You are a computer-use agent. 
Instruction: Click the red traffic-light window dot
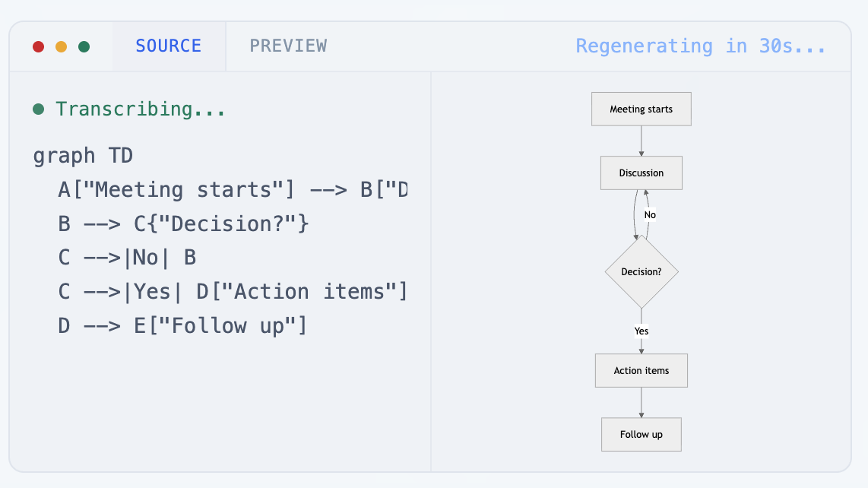(39, 46)
